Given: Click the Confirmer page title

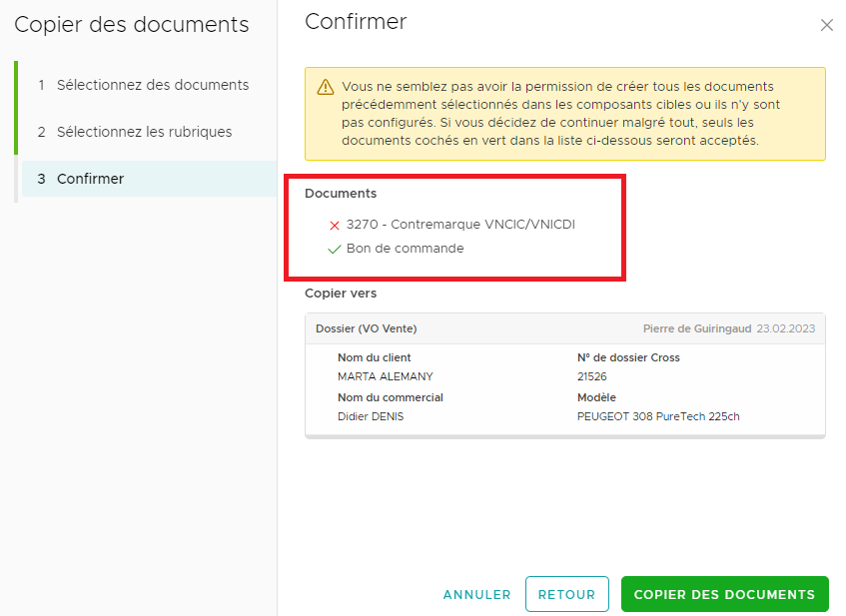Looking at the screenshot, I should tap(356, 22).
